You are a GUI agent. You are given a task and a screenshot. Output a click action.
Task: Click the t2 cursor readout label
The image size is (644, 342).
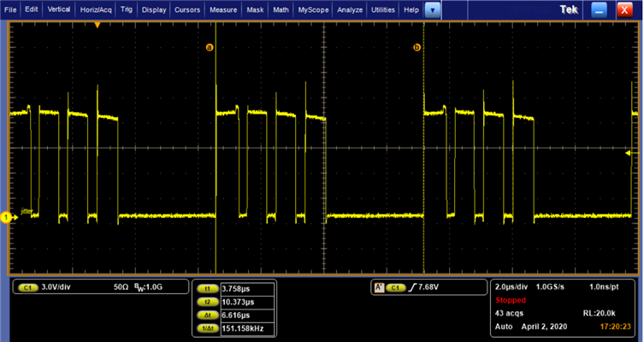[206, 302]
